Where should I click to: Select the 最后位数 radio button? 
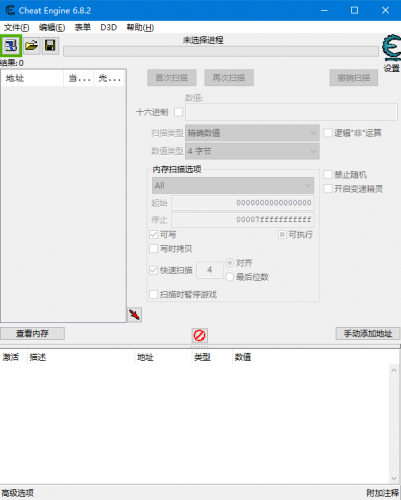coord(229,277)
